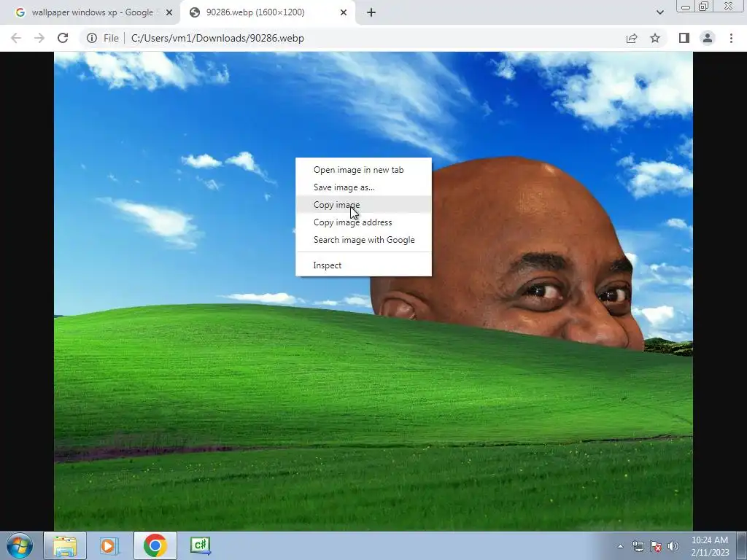Image resolution: width=747 pixels, height=560 pixels.
Task: Expand the tab search dropdown arrow
Action: tap(659, 12)
